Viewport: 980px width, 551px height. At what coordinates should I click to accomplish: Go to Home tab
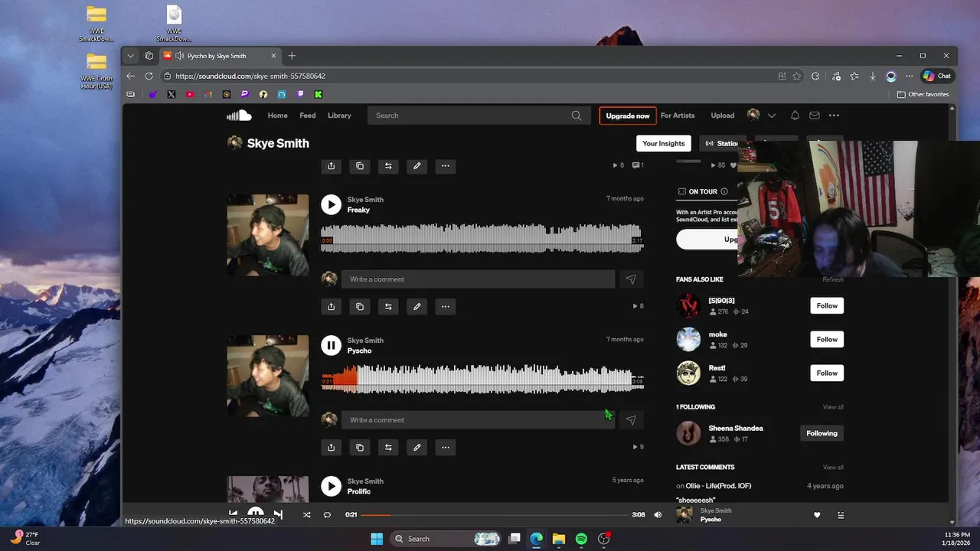point(277,116)
